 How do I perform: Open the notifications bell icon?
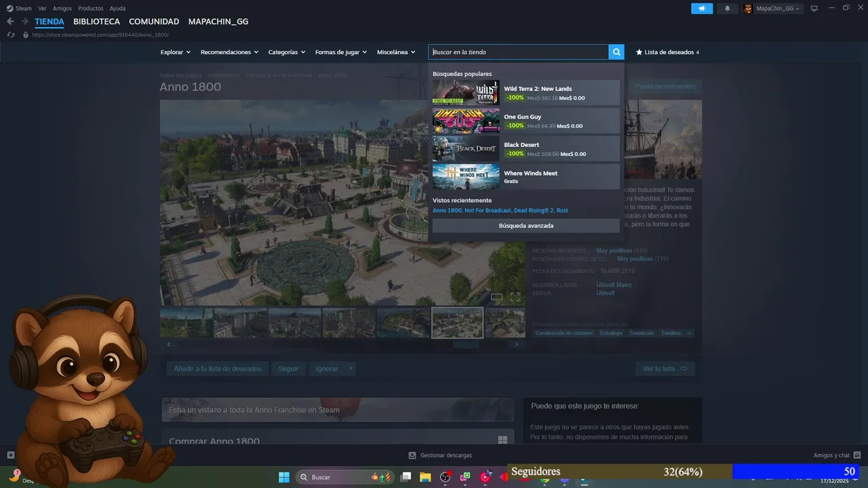point(728,8)
